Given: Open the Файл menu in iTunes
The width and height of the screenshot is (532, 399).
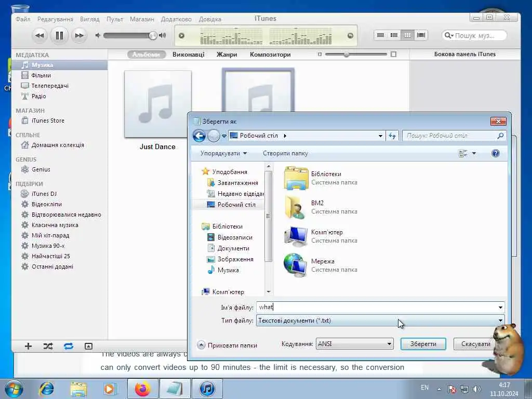Looking at the screenshot, I should tap(23, 19).
